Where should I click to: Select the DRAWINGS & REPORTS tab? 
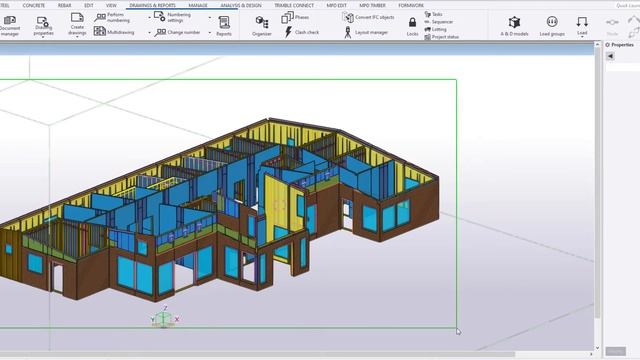click(152, 5)
